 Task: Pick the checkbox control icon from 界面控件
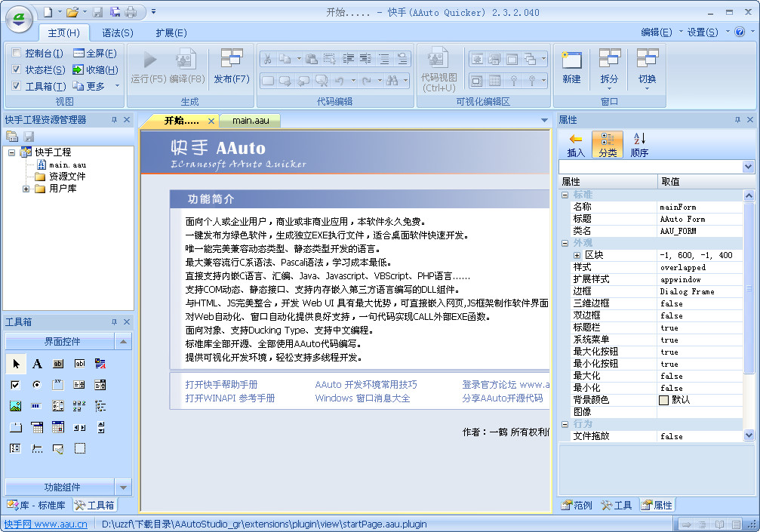(x=15, y=385)
